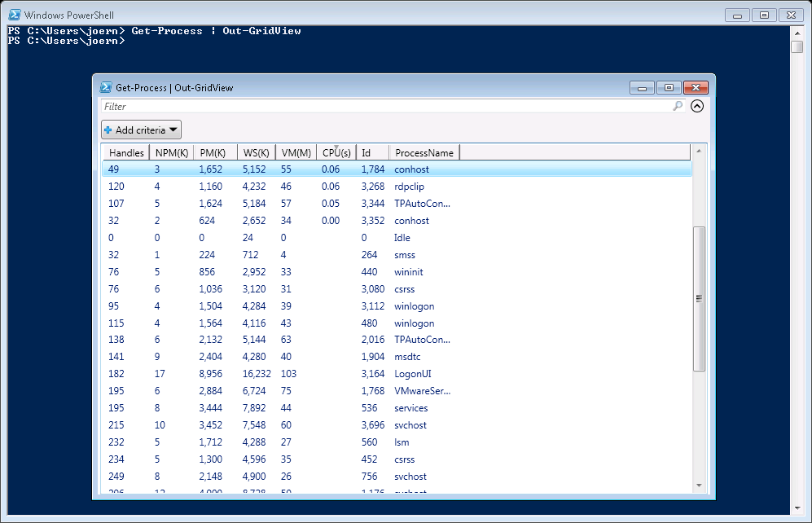The width and height of the screenshot is (812, 523).
Task: Sort by CPU(s) column header
Action: (x=336, y=153)
